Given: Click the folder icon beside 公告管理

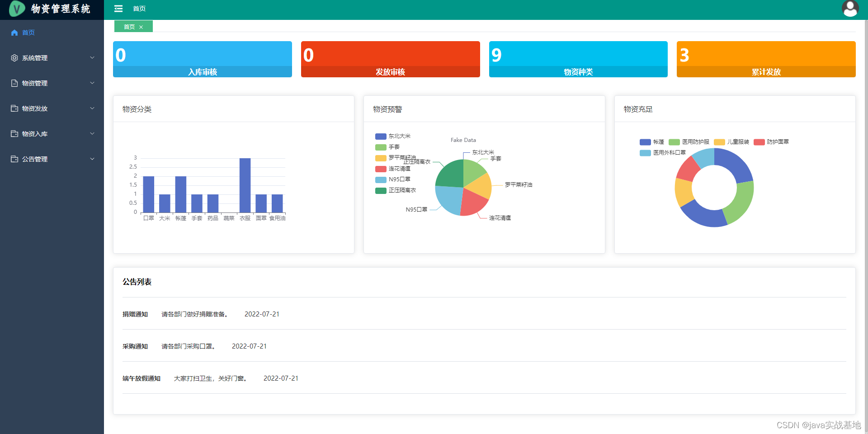Looking at the screenshot, I should tap(14, 159).
